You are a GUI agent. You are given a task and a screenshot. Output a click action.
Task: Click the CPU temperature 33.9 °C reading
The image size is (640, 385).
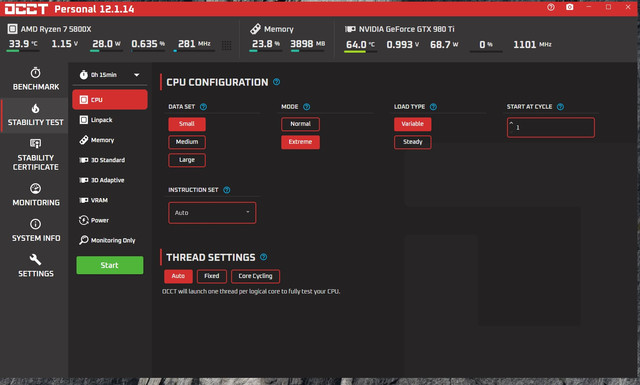23,44
